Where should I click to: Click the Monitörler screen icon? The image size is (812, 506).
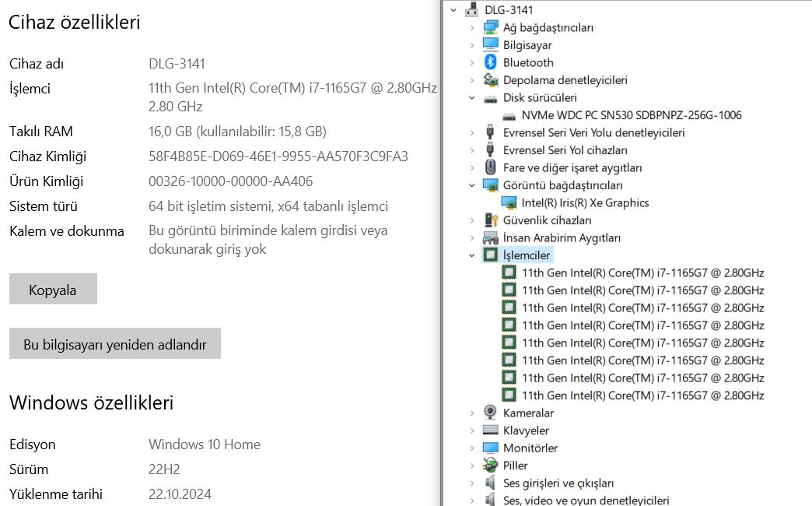(491, 448)
